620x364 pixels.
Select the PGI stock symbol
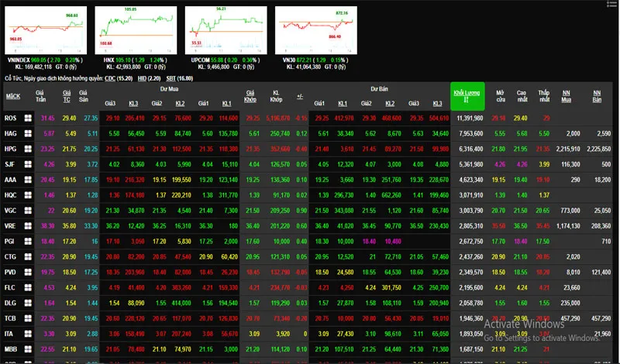click(9, 241)
